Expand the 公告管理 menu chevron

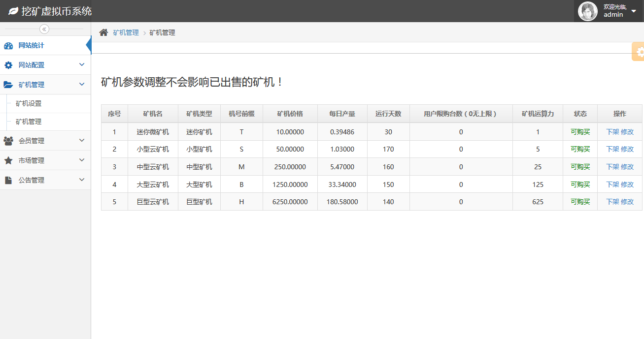pos(82,180)
